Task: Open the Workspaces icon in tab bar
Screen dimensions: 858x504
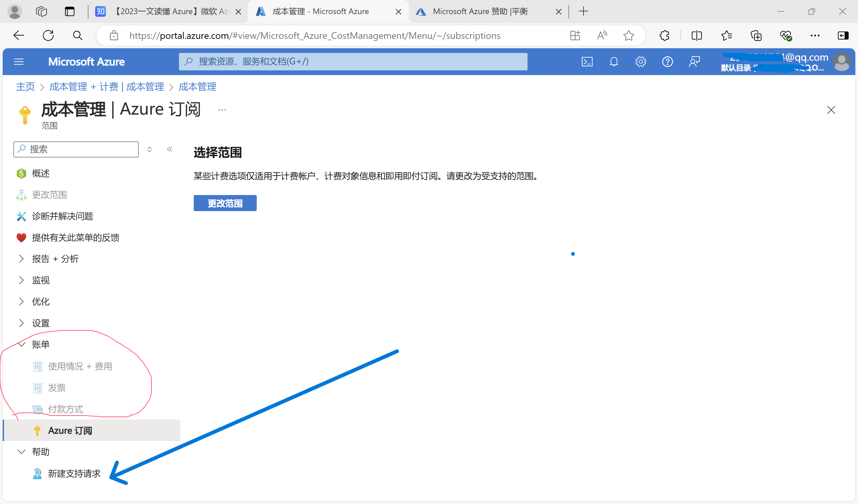Action: (42, 12)
